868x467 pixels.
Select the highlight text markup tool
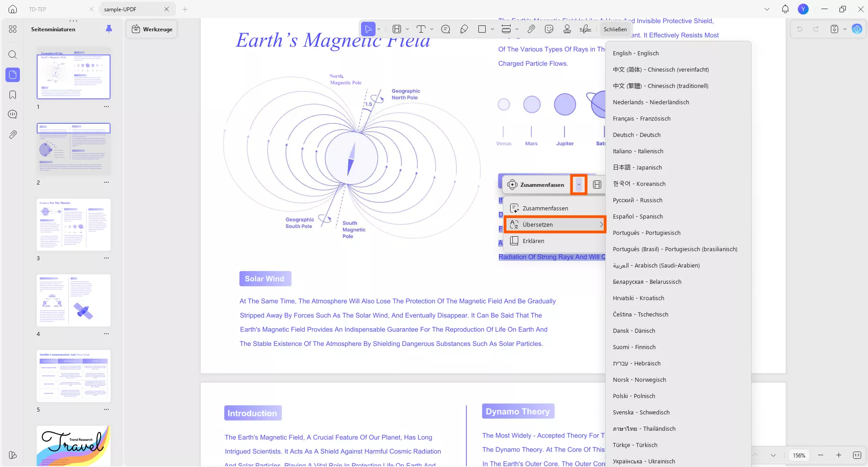coord(397,29)
